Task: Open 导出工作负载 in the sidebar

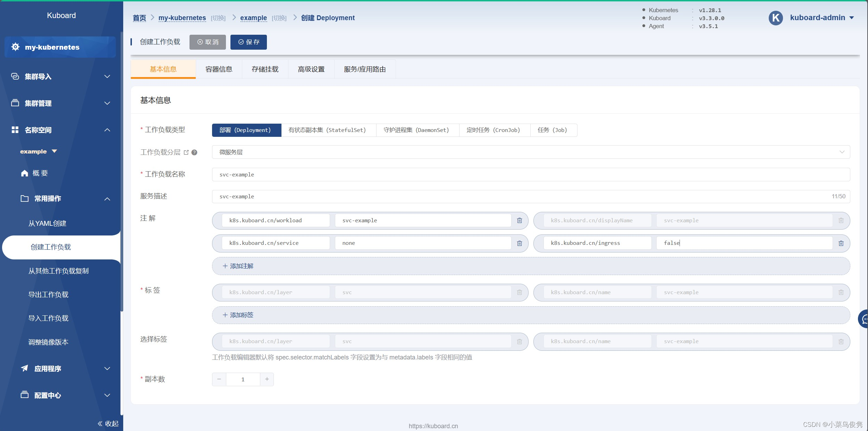Action: click(49, 295)
